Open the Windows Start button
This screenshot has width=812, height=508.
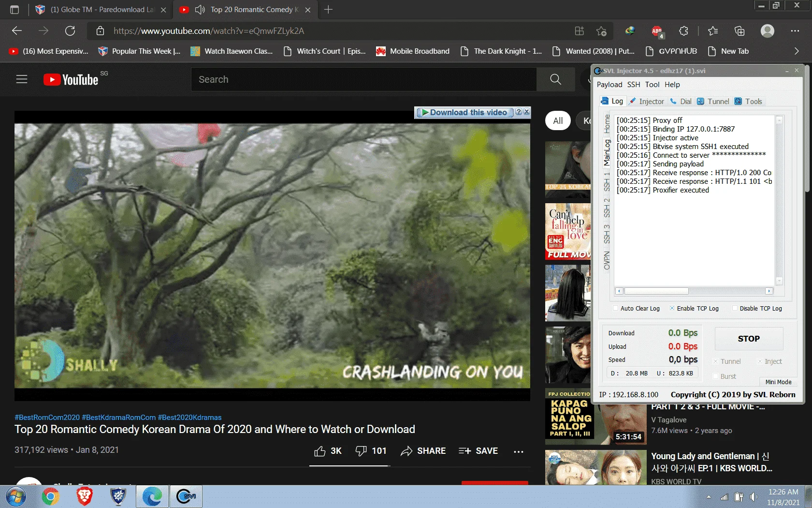pyautogui.click(x=16, y=497)
